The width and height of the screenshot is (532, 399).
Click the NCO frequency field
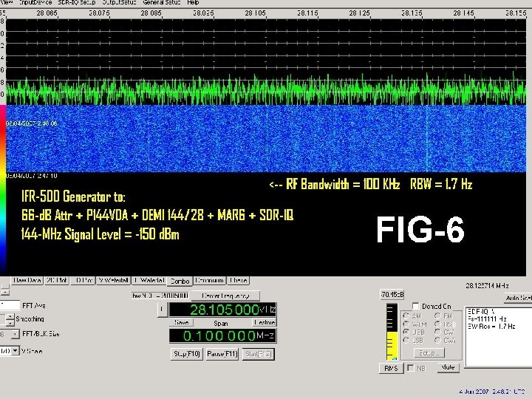click(160, 296)
